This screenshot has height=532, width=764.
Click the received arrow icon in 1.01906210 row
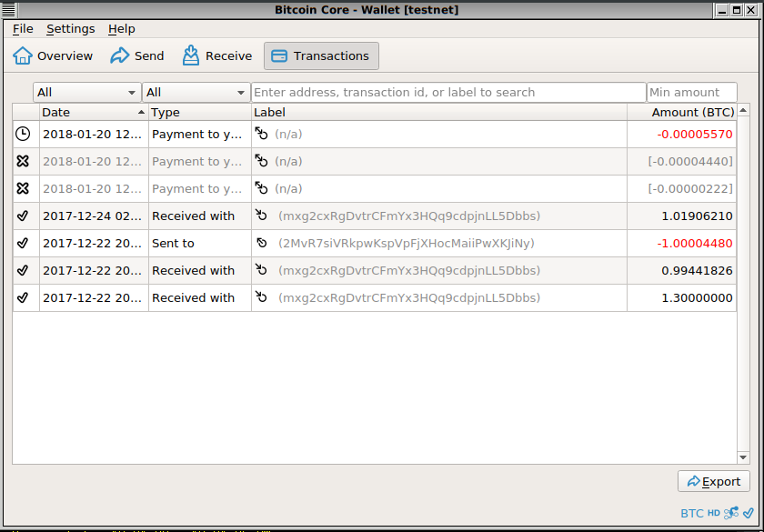[x=262, y=216]
